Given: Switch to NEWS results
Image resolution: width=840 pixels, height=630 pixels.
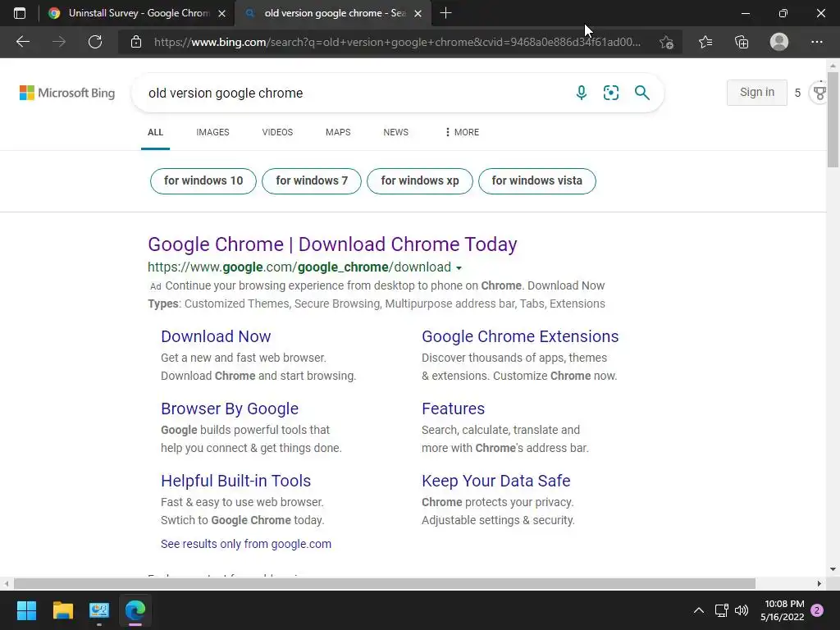Looking at the screenshot, I should coord(396,132).
